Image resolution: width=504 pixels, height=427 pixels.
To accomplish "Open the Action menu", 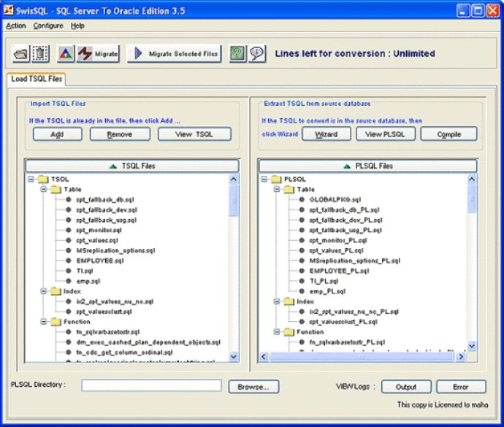I will click(16, 26).
